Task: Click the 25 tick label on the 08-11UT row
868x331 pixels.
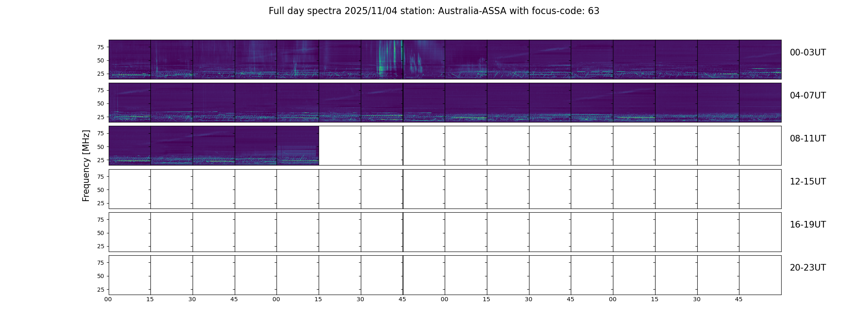Action: point(100,160)
